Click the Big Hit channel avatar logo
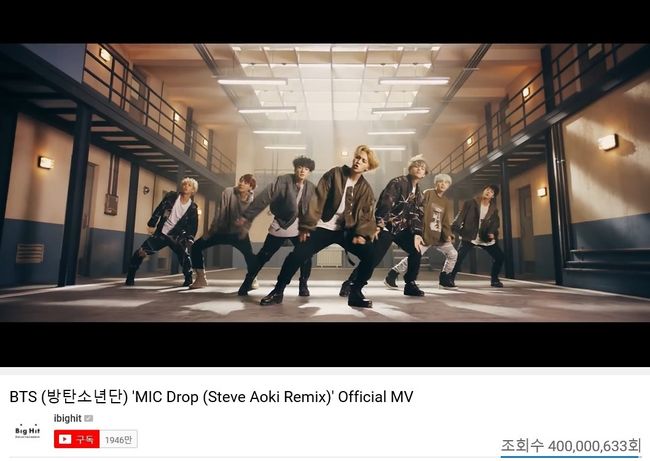 point(27,431)
